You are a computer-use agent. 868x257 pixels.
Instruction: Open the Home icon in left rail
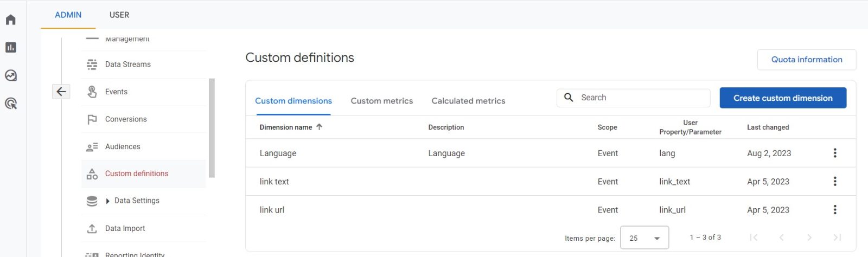(11, 20)
